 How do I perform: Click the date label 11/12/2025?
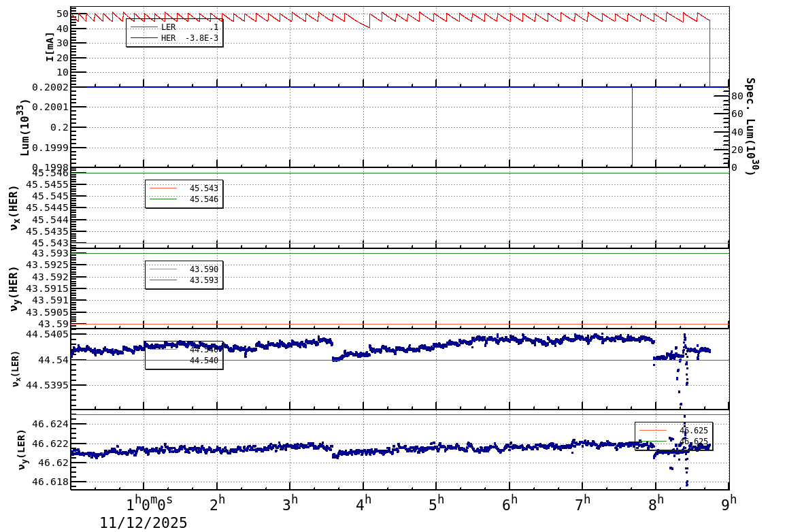(144, 524)
